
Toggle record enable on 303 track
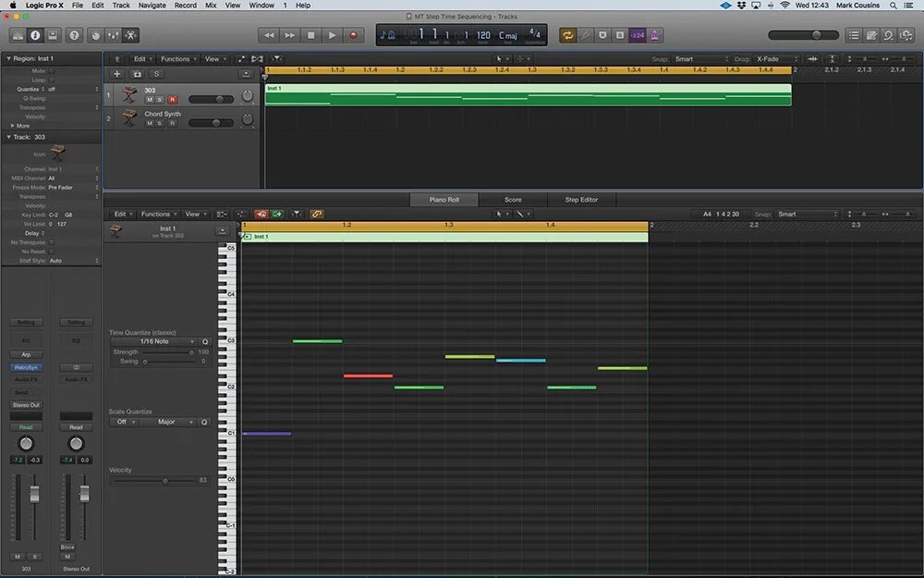click(x=172, y=100)
